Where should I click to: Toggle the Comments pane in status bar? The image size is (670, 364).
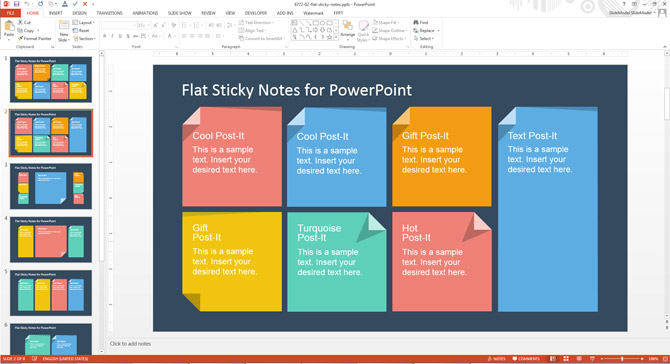(x=526, y=358)
